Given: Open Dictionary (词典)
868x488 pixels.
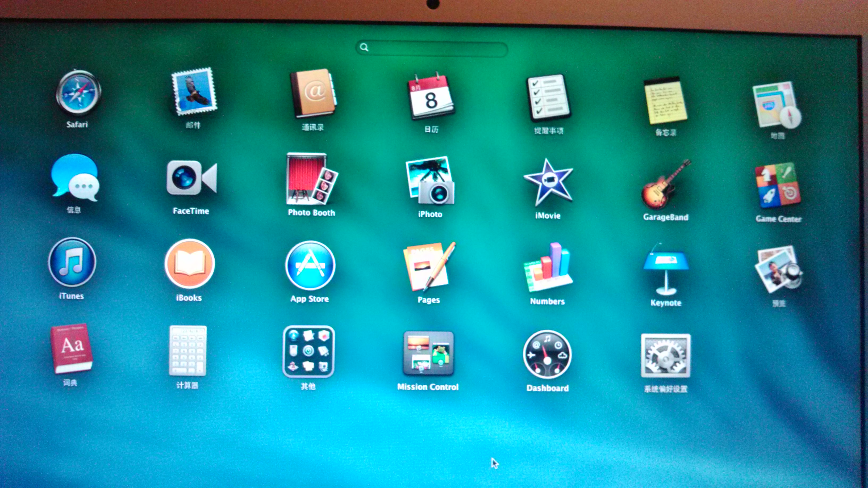Looking at the screenshot, I should coord(71,348).
